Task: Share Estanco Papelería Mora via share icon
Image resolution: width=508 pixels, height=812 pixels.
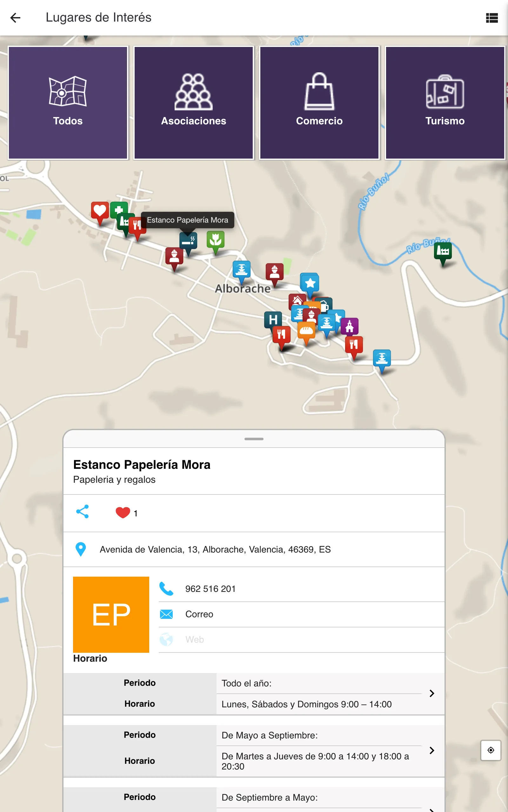Action: pos(82,511)
